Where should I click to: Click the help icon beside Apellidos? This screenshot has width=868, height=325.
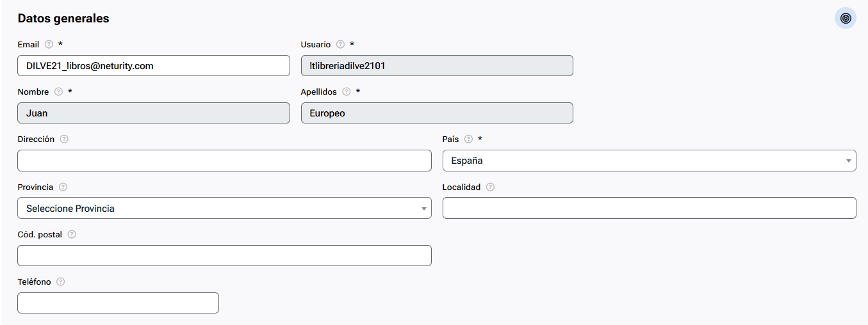347,91
